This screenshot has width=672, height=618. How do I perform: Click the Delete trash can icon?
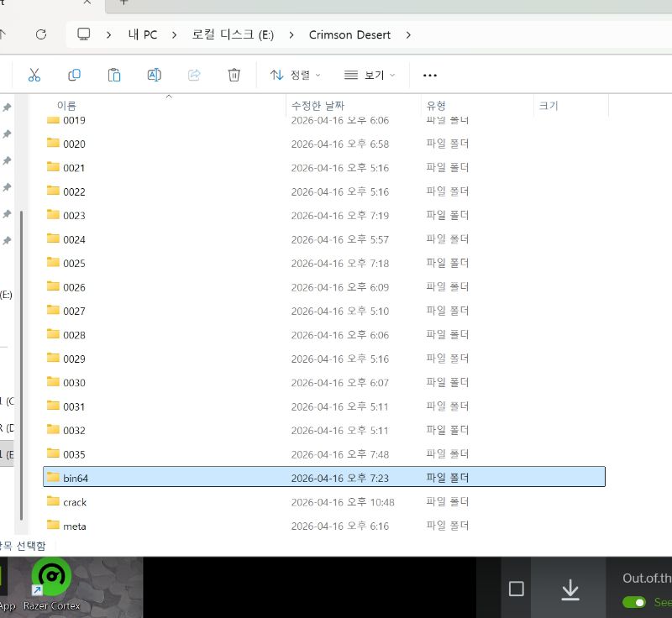pos(234,75)
